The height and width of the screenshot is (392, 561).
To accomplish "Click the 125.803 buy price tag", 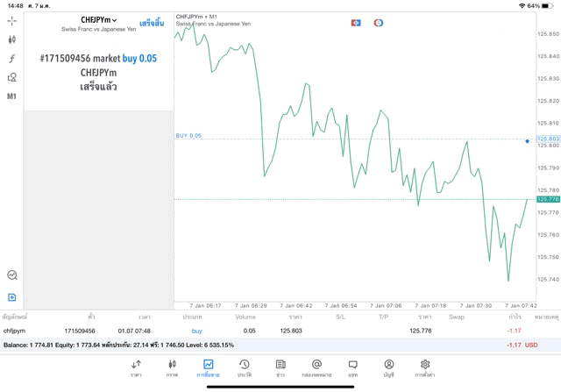I will [548, 139].
